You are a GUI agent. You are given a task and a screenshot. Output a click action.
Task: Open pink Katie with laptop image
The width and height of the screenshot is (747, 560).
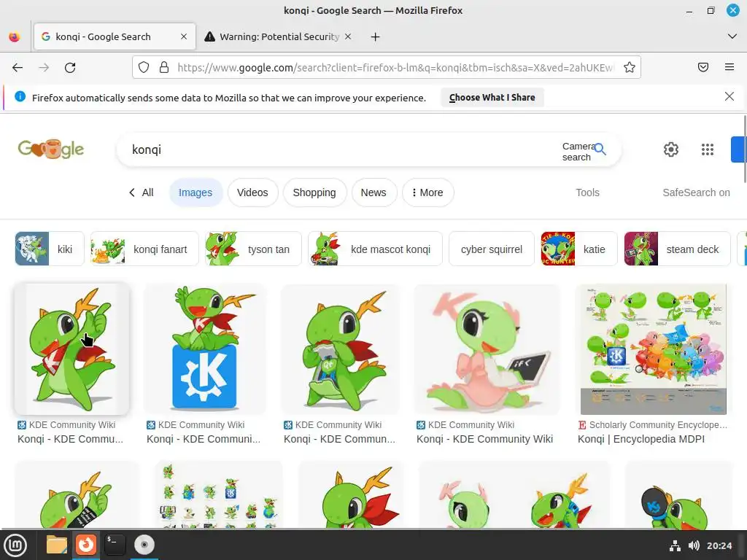click(487, 349)
